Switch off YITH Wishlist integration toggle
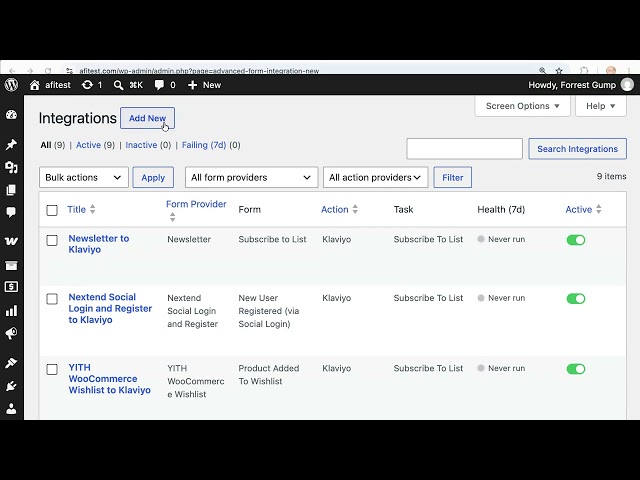The height and width of the screenshot is (480, 640). click(x=576, y=369)
